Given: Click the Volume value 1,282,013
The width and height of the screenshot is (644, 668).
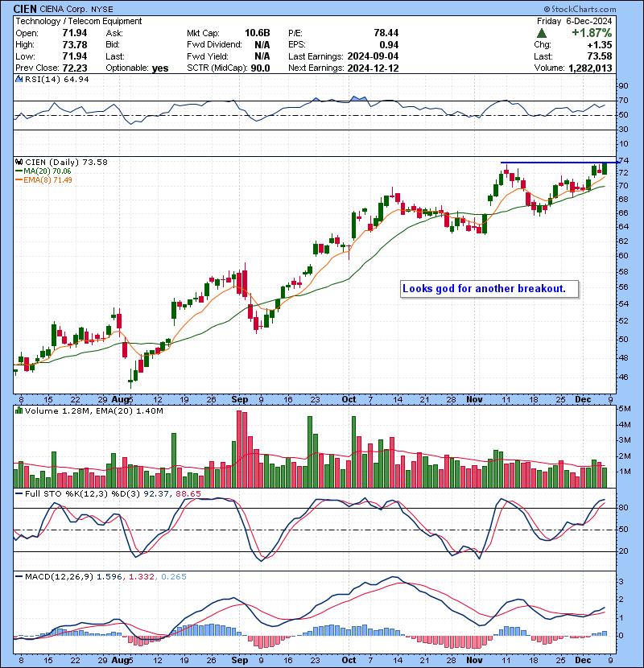Looking at the screenshot, I should [590, 68].
